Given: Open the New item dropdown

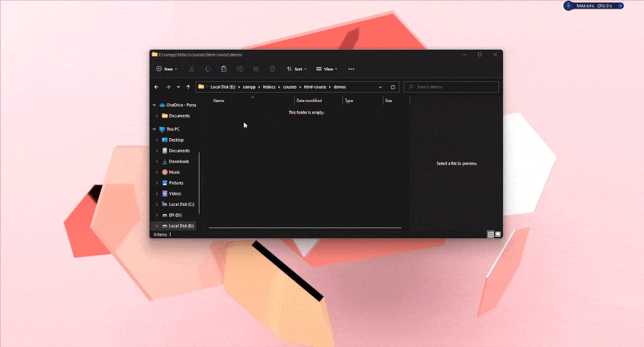Looking at the screenshot, I should 167,69.
